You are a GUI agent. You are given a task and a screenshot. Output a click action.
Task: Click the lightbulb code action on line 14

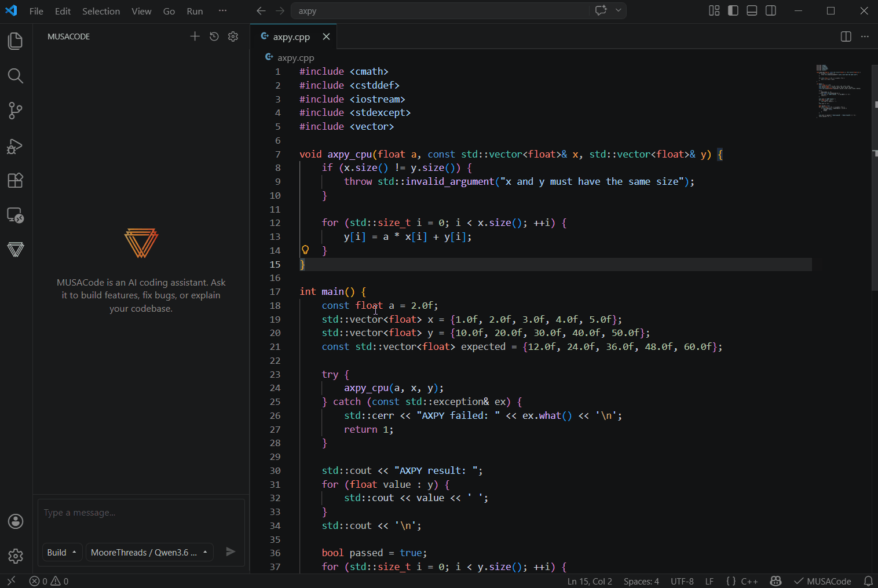tap(305, 250)
